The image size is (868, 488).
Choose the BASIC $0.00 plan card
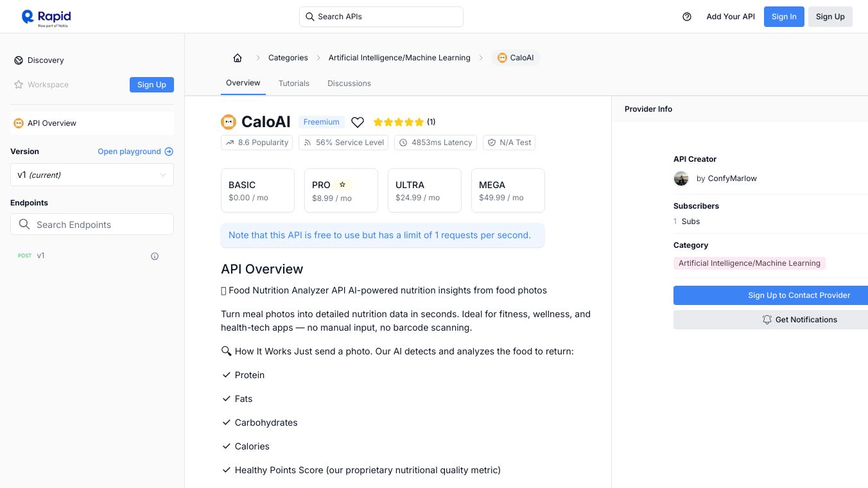pyautogui.click(x=257, y=190)
